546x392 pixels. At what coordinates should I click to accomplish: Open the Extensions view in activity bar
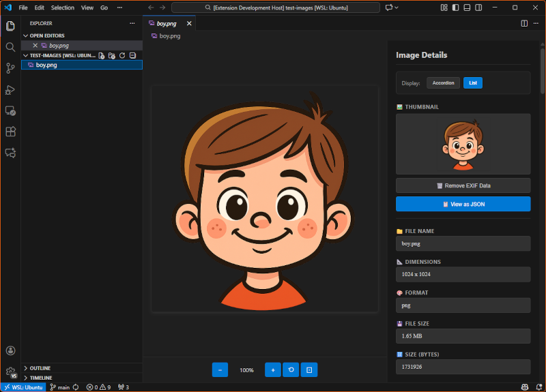tap(10, 132)
